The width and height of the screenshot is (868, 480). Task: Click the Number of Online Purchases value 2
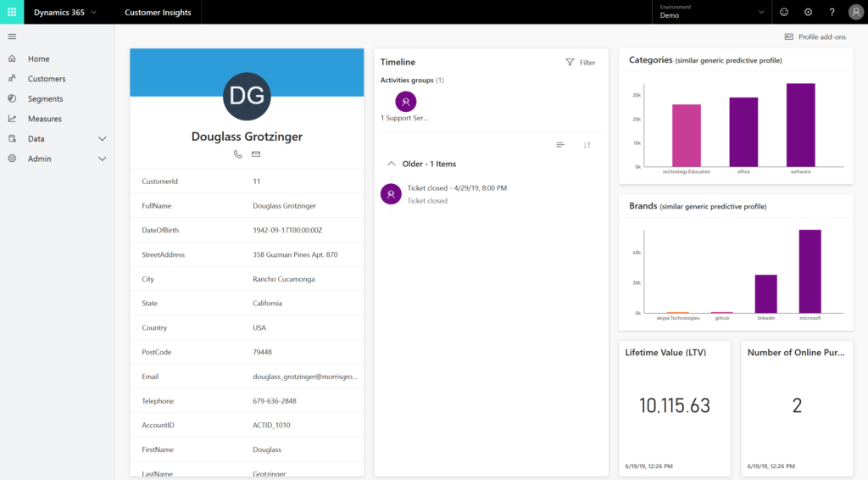(797, 406)
